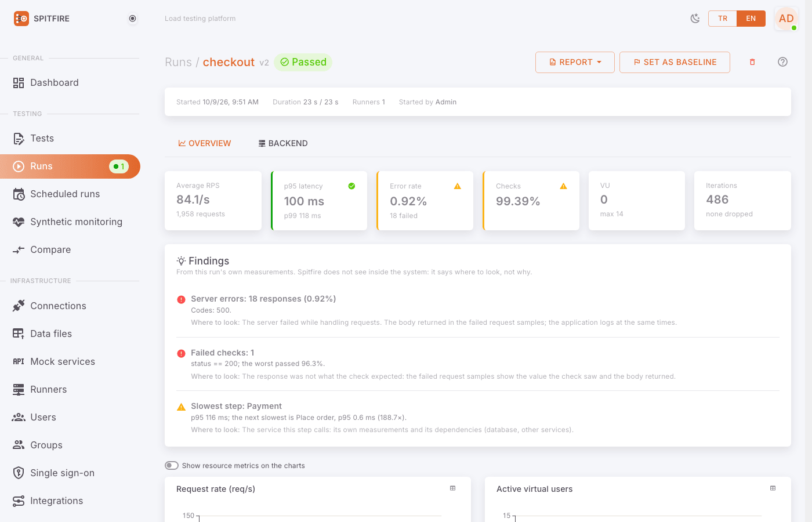Click 'Server errors: 18 responses (0.92%)' finding
The image size is (812, 522).
click(263, 299)
